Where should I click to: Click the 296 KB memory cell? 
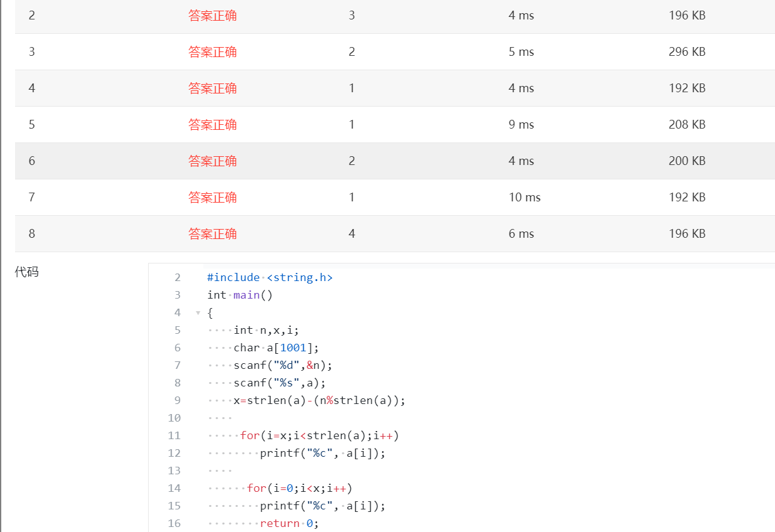coord(687,52)
